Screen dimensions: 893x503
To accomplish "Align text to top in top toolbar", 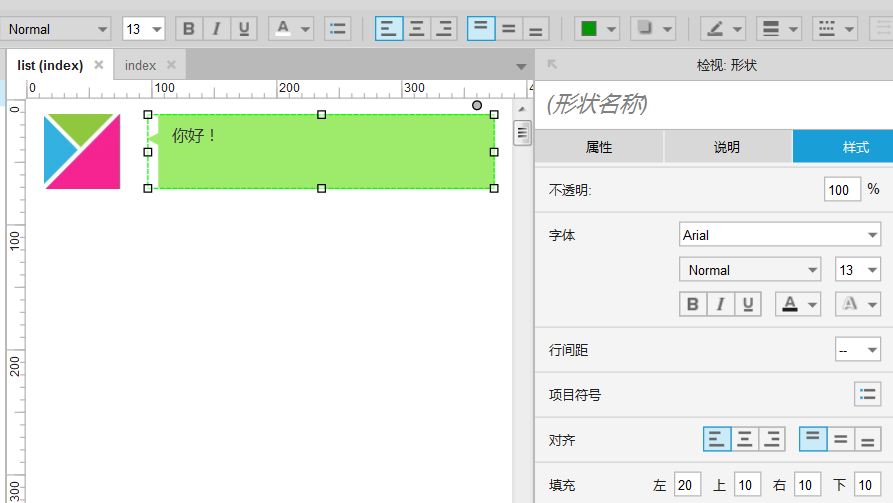I will pos(481,28).
